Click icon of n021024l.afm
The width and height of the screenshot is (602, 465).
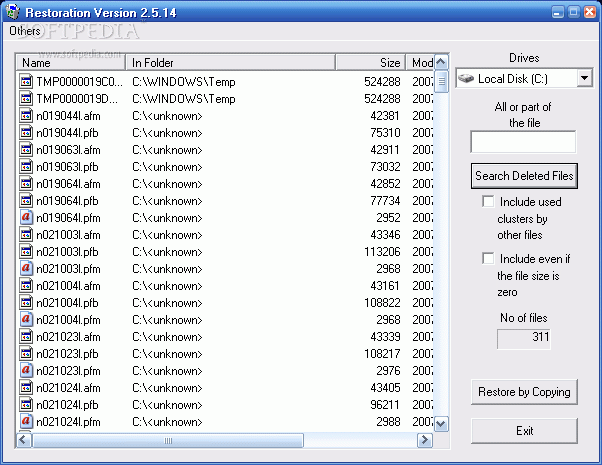(x=26, y=387)
